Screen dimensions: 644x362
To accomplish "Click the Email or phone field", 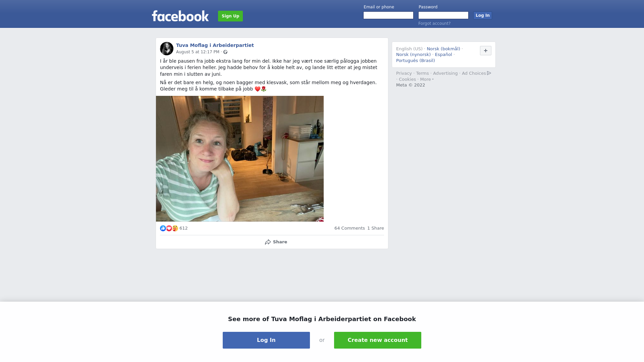I will point(388,15).
